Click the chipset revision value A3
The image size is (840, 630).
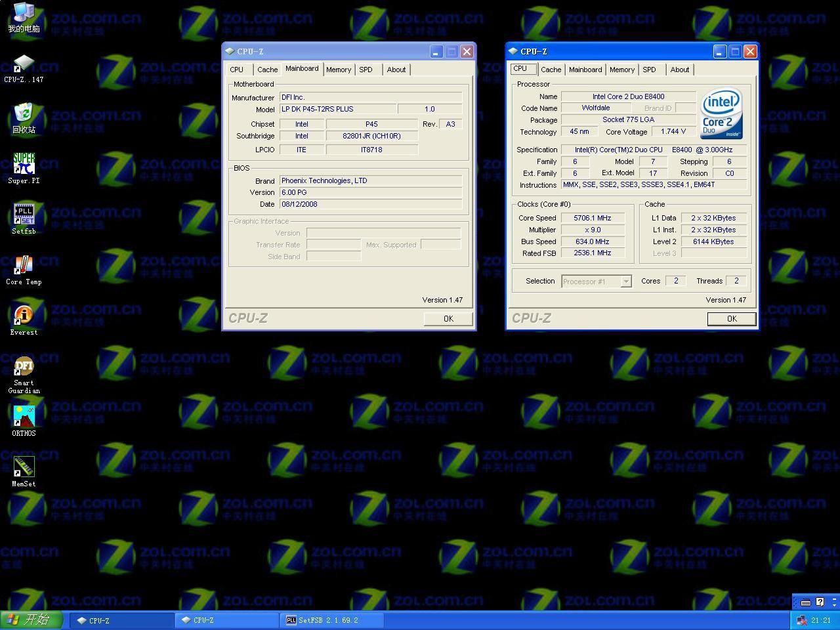coord(450,124)
